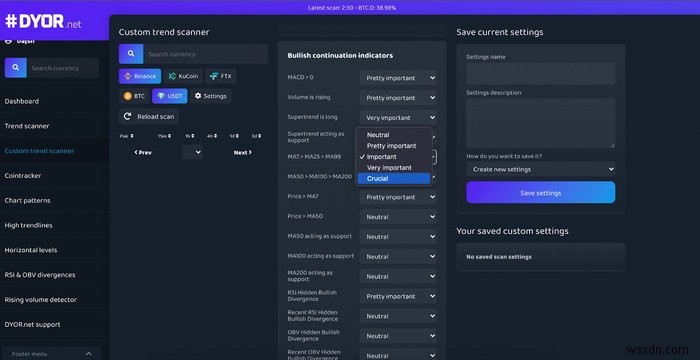Sort results by Pair column
Viewport: 700px width, 360px height.
click(x=126, y=136)
